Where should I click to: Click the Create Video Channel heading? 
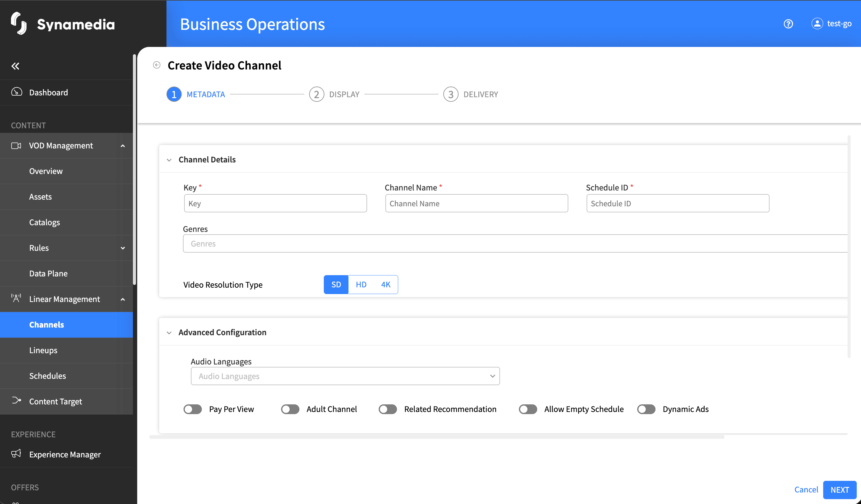pos(224,65)
